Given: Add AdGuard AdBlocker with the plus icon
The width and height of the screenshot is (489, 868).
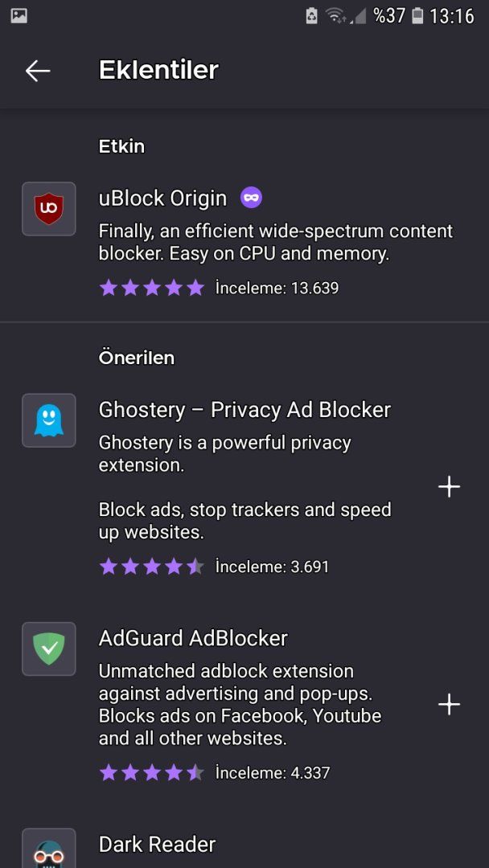Looking at the screenshot, I should tap(449, 705).
